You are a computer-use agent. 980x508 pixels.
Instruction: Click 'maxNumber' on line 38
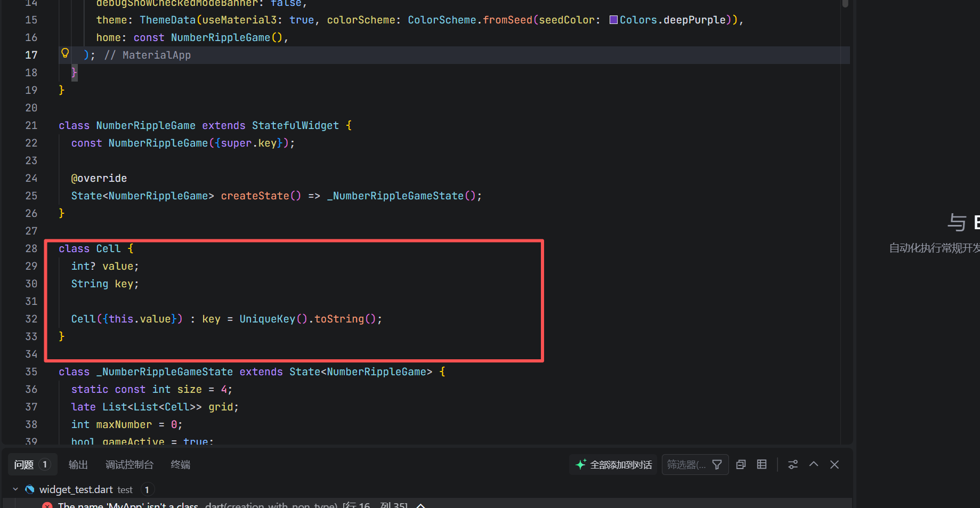124,424
